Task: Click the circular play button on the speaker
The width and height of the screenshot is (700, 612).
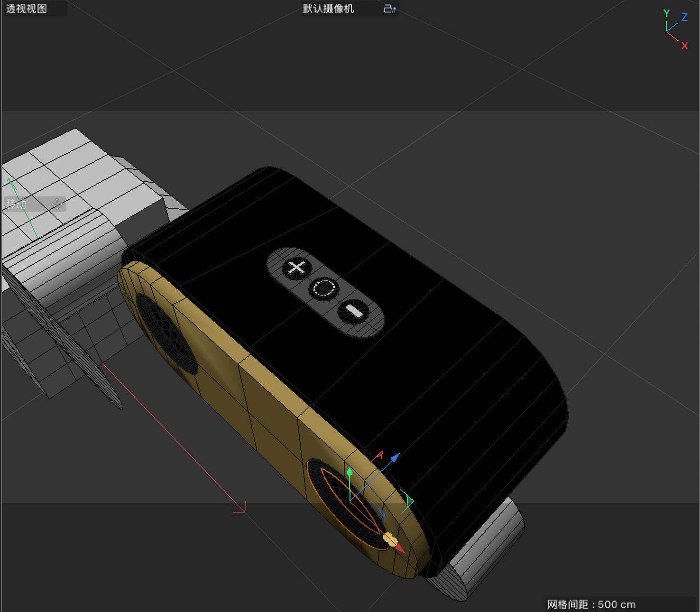Action: [324, 289]
